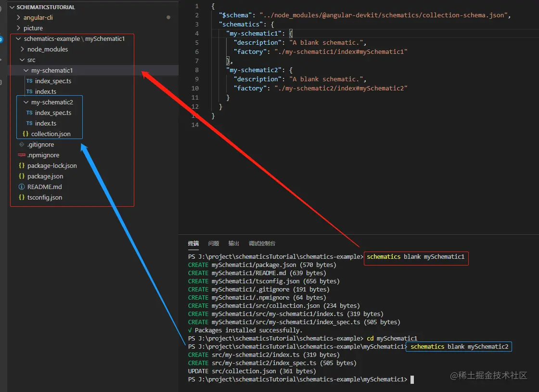Click TS icon of index_spec.ts under my-schematic2
539x392 pixels.
pyautogui.click(x=29, y=113)
